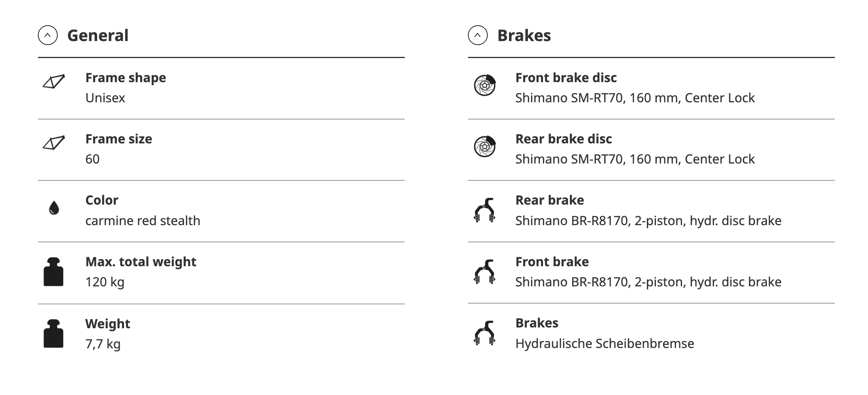Collapse the Brakes section chevron
The height and width of the screenshot is (395, 868).
pos(478,35)
